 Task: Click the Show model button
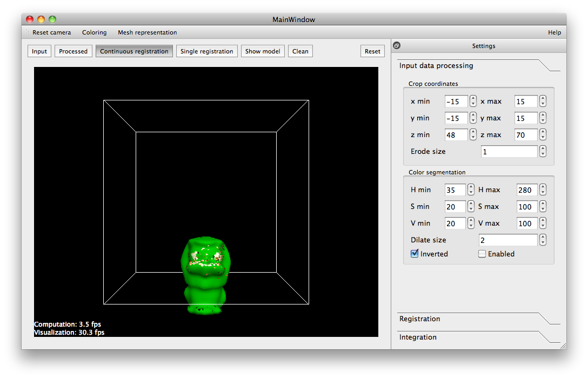coord(263,51)
